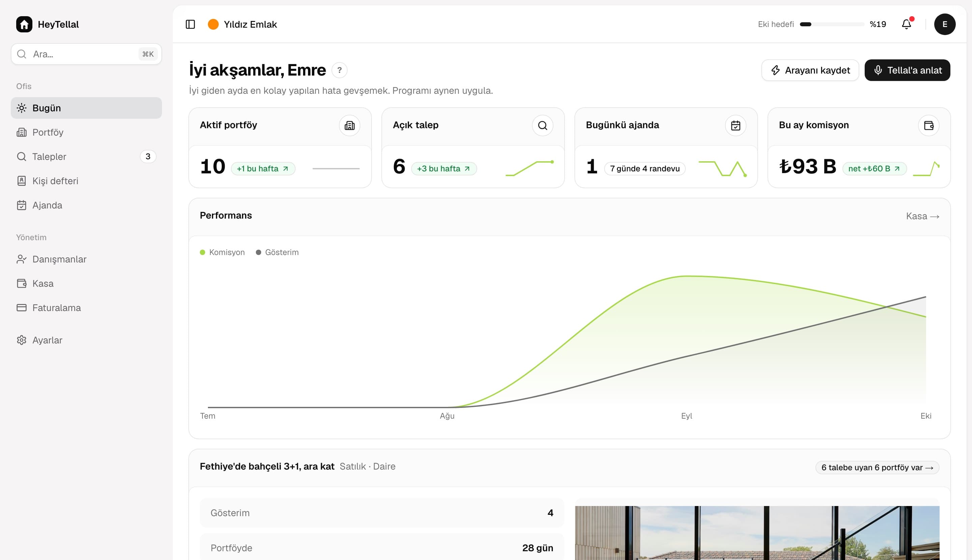Click the ₺93 B commission value
The width and height of the screenshot is (972, 560).
click(808, 167)
